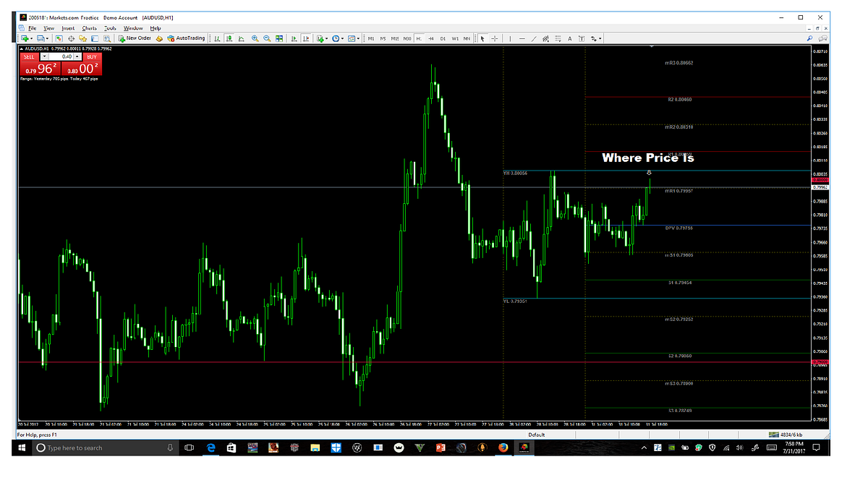The image size is (868, 488).
Task: Click the zoom in magnifier icon
Action: [x=255, y=38]
